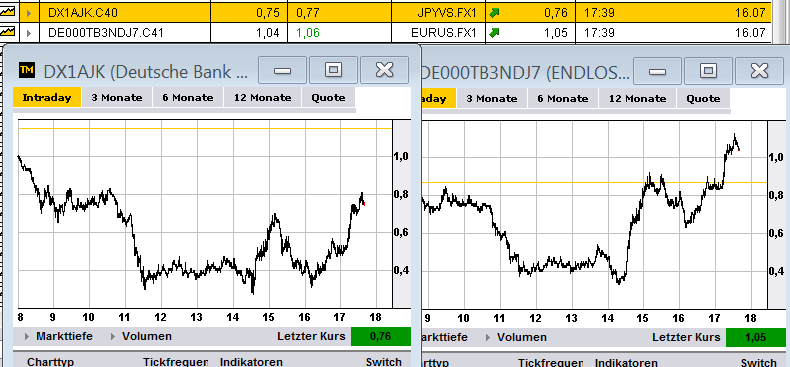Select Intraday tab in DX1AJK window

(47, 97)
